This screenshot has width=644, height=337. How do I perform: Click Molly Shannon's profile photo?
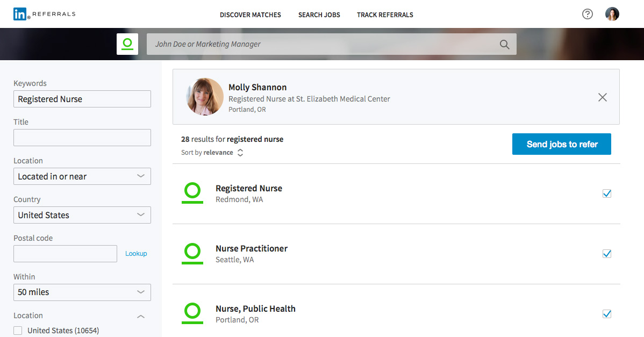click(x=205, y=97)
